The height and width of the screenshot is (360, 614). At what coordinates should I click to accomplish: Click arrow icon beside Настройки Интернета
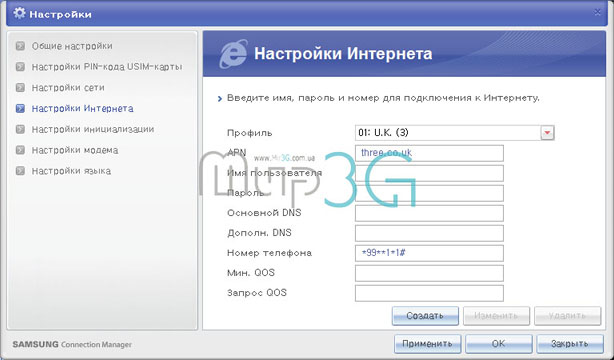tap(20, 109)
